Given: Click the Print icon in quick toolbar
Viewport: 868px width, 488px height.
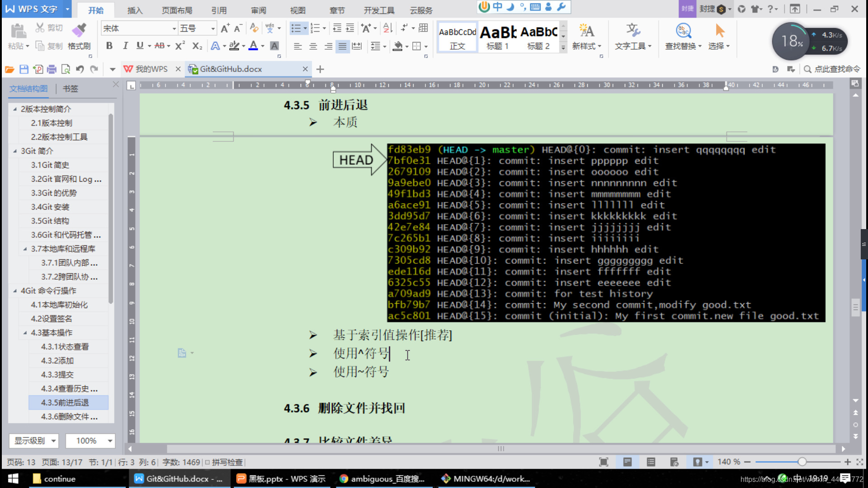Looking at the screenshot, I should point(52,69).
